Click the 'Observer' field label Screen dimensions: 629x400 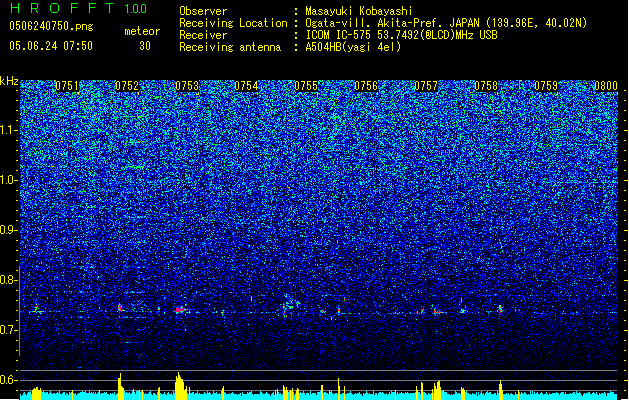coord(203,11)
